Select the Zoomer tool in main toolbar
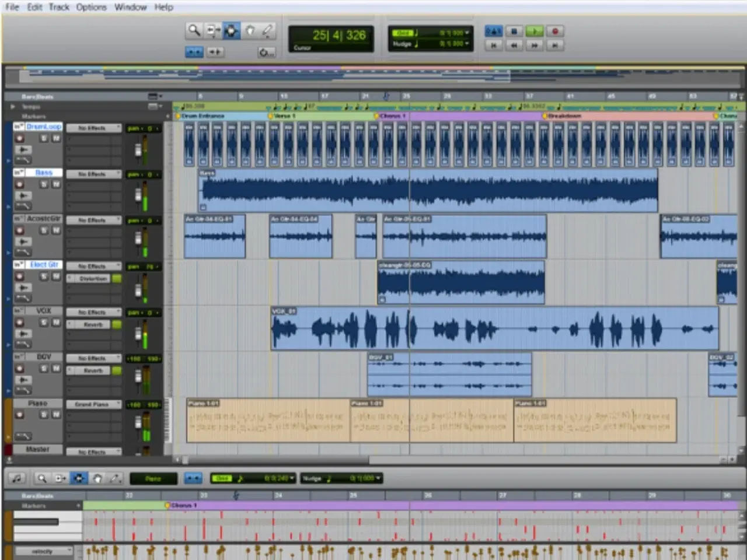The image size is (747, 560). tap(194, 30)
